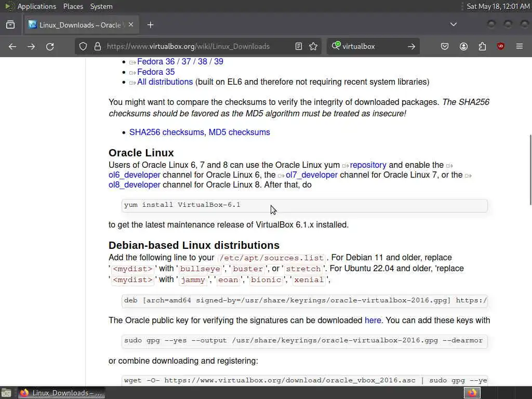
Task: Open the ol8_developer channel link
Action: point(135,184)
